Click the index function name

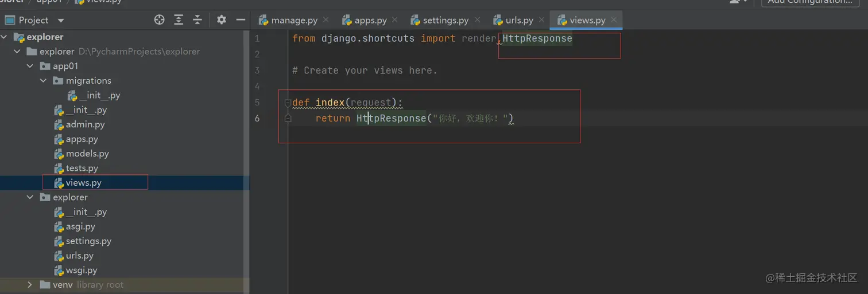(x=330, y=103)
